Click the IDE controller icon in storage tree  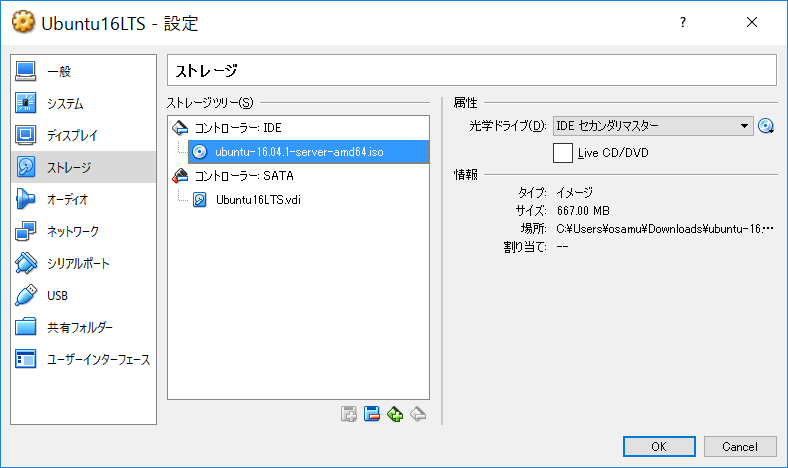coord(180,128)
